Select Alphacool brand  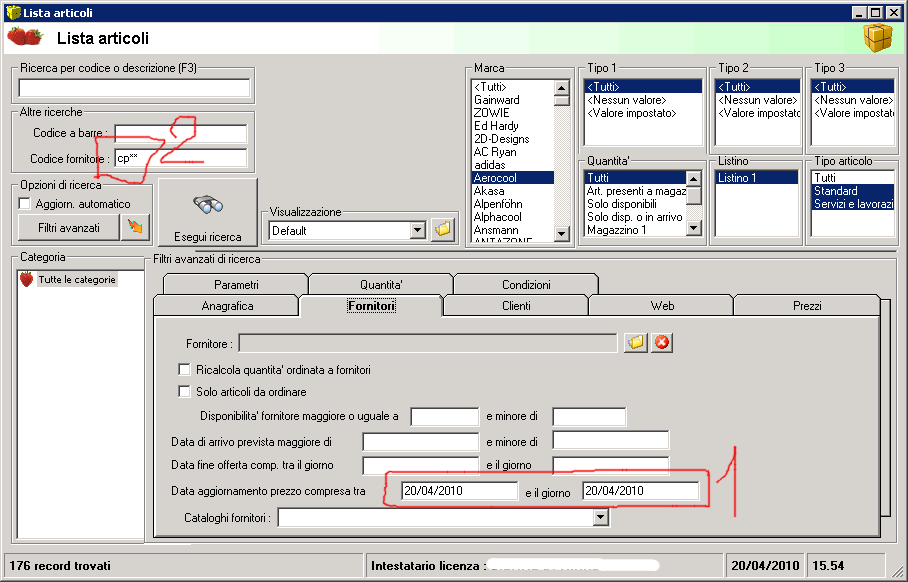[x=512, y=217]
